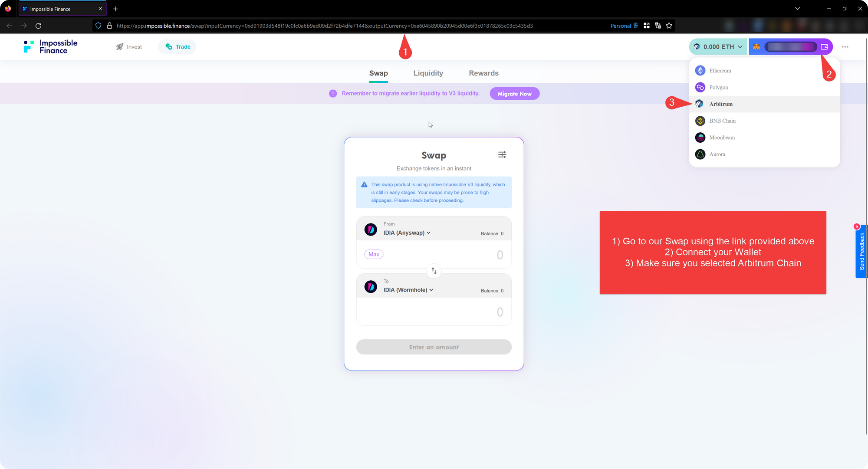
Task: Click the QR grid icon in address bar
Action: coord(647,26)
